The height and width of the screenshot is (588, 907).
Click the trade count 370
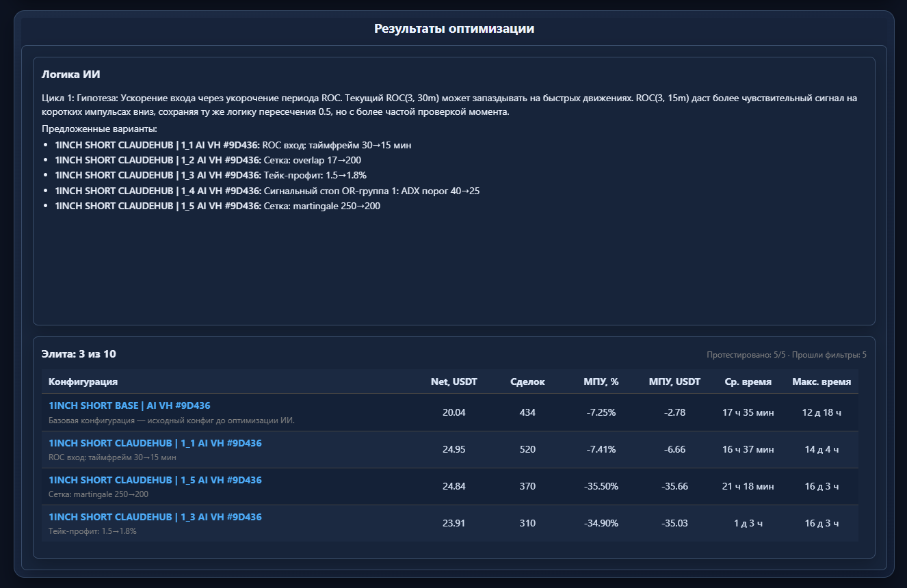[527, 486]
